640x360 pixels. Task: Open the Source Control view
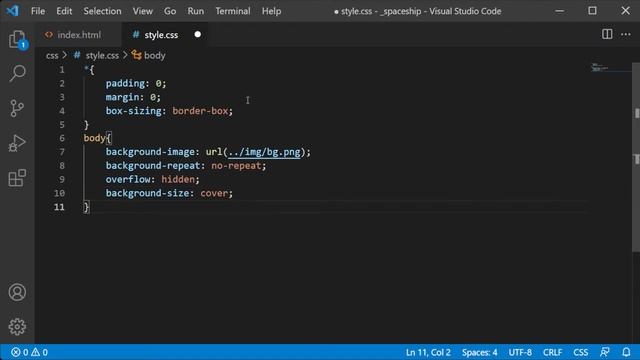17,108
